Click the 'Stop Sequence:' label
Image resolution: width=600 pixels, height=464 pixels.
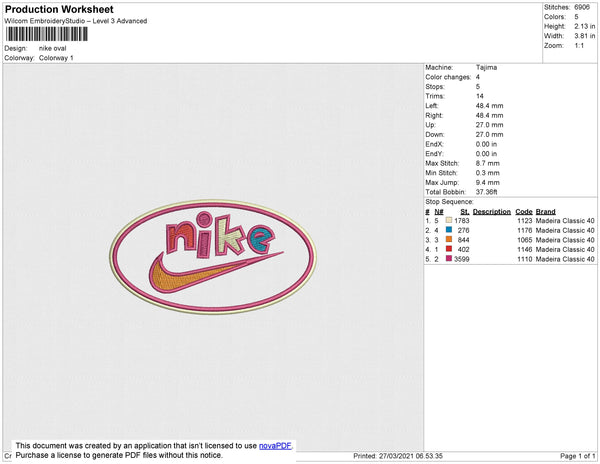point(449,202)
